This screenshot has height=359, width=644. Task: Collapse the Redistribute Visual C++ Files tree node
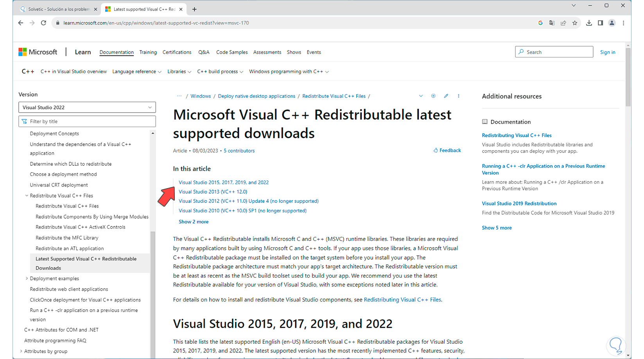pos(27,196)
